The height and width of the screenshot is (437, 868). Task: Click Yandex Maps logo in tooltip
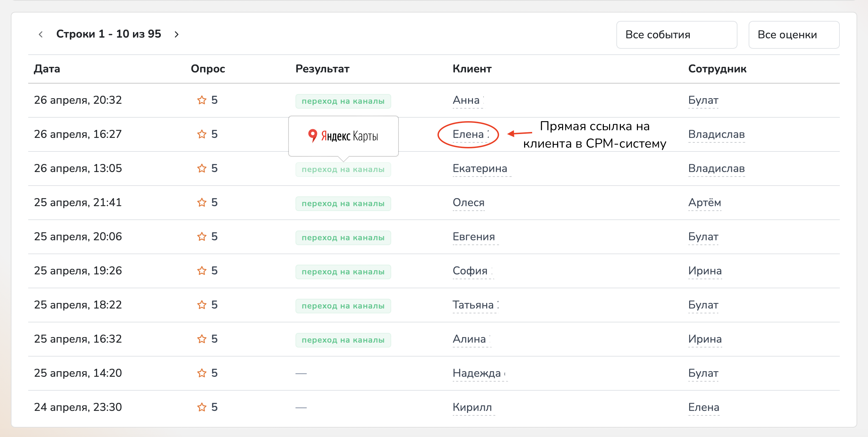tap(343, 136)
